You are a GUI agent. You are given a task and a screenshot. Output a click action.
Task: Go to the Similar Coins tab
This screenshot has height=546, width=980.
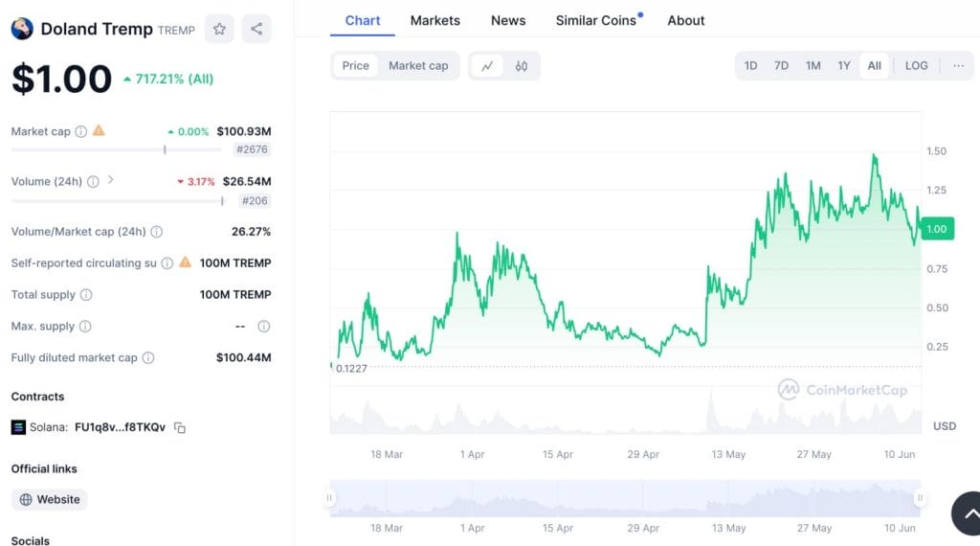point(596,20)
